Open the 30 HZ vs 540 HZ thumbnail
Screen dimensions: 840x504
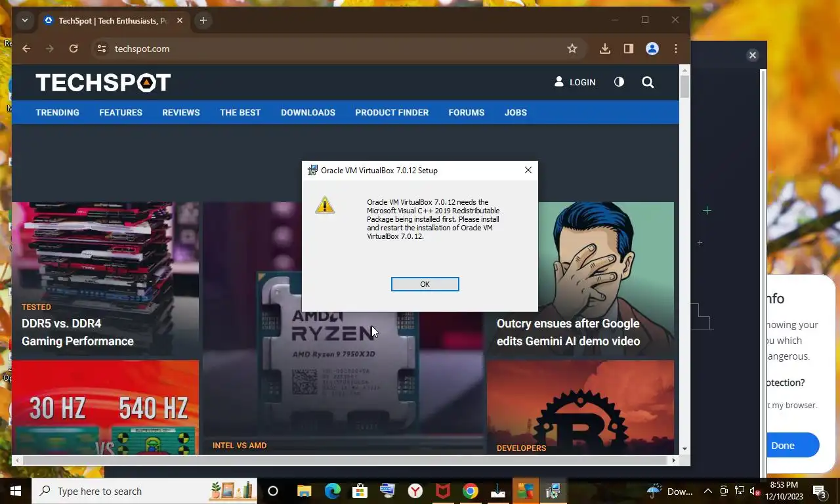(105, 407)
